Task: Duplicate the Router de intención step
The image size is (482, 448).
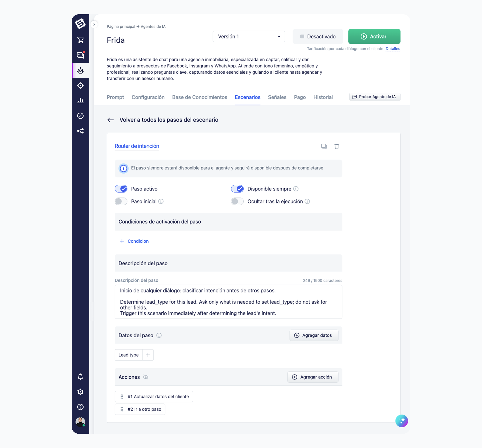Action: point(324,146)
